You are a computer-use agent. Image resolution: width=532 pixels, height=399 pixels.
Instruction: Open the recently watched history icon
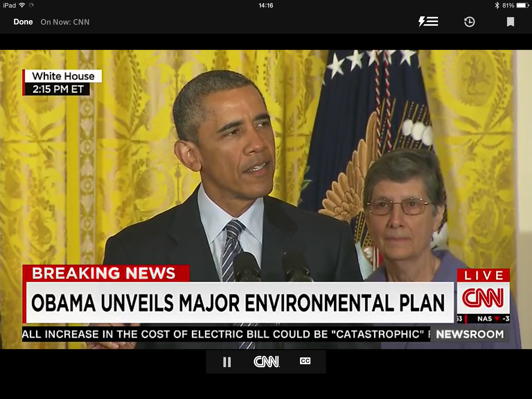469,22
